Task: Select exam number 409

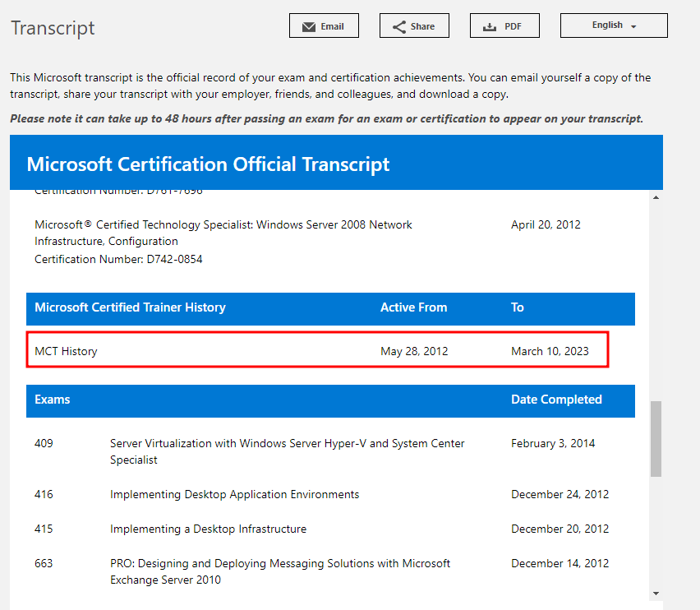Action: coord(44,443)
